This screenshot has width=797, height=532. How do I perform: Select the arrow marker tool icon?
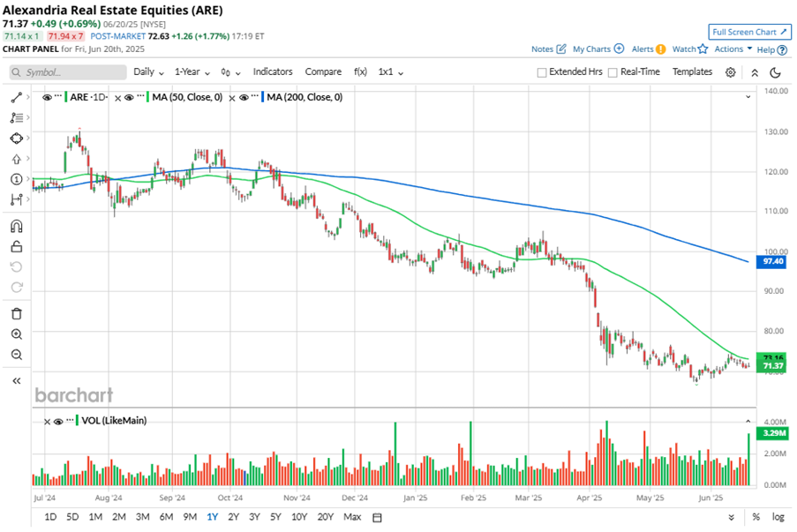[16, 159]
